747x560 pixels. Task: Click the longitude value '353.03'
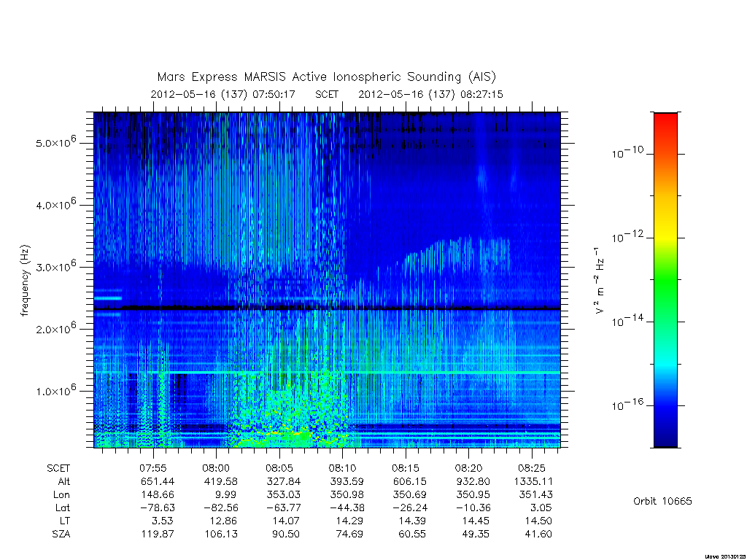pos(284,495)
